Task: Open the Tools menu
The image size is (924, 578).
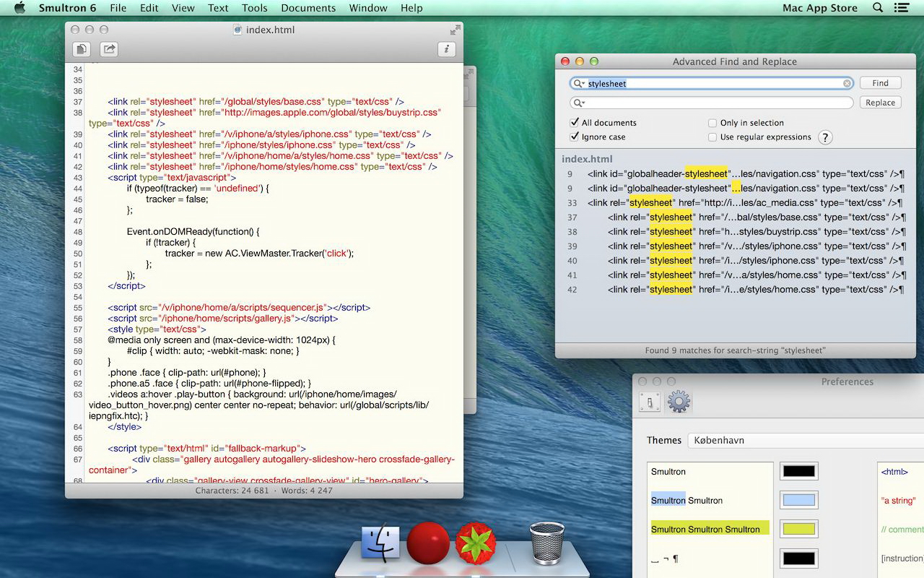Action: pos(254,8)
